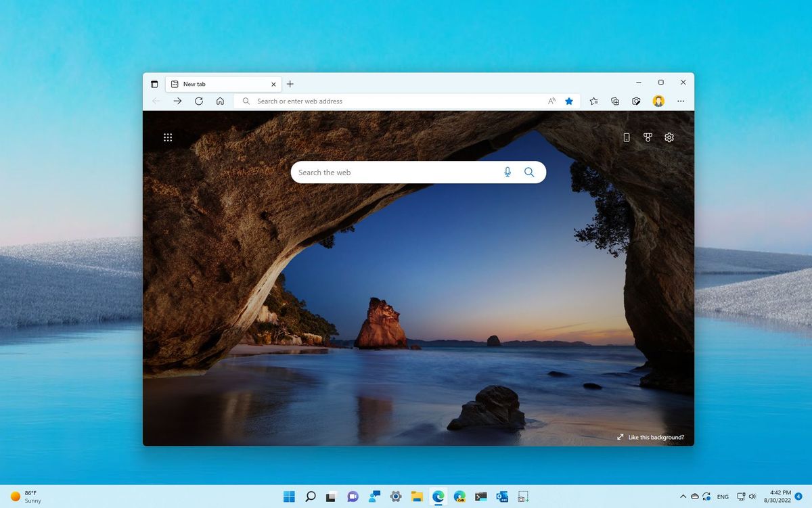The height and width of the screenshot is (508, 812).
Task: Open a new tab with the plus button
Action: [290, 84]
